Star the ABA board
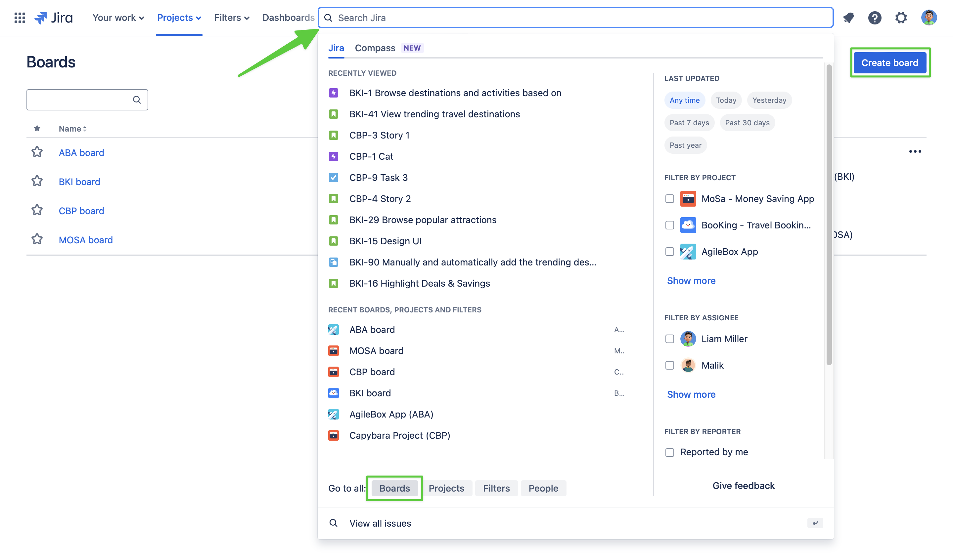This screenshot has width=953, height=560. (37, 152)
